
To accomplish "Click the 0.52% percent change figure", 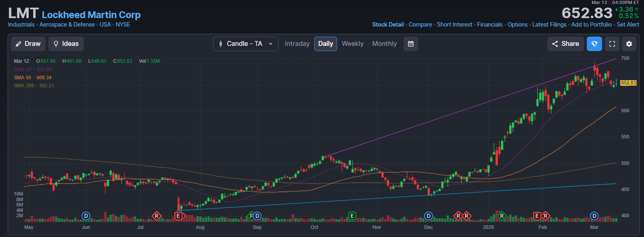I will click(629, 16).
